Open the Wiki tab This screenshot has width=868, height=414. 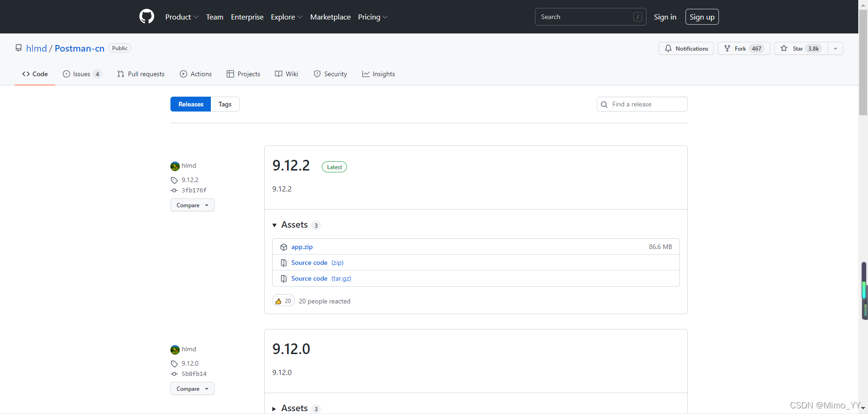point(287,74)
